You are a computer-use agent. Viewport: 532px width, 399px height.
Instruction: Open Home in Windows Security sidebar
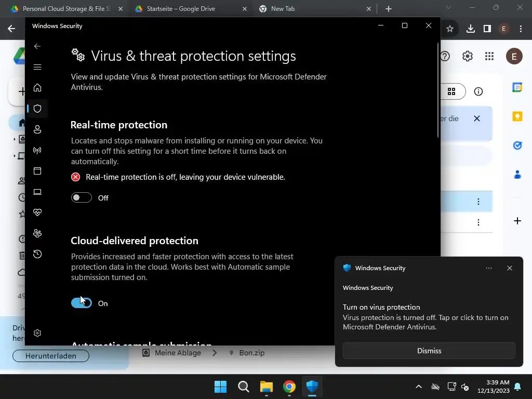(x=37, y=88)
